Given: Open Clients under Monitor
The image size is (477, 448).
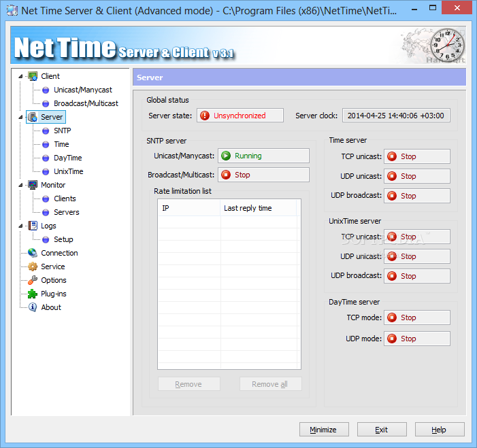Looking at the screenshot, I should (65, 199).
